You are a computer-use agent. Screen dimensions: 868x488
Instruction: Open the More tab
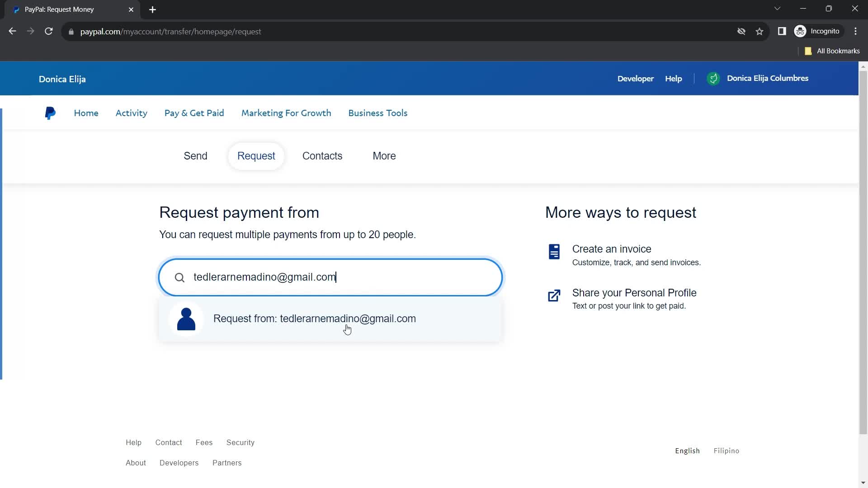384,156
